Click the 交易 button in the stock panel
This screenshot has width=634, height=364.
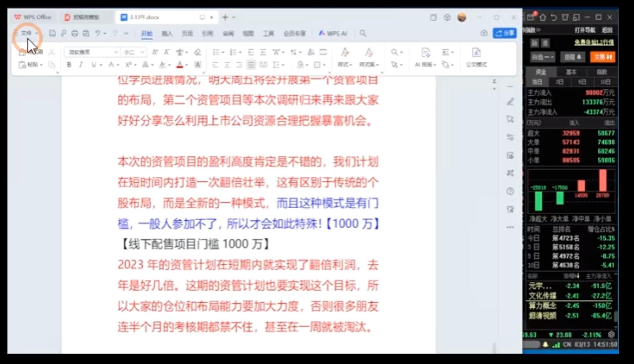[602, 57]
